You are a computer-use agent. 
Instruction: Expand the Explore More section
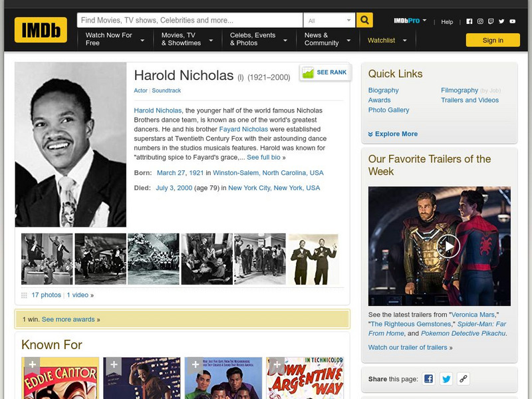(x=396, y=134)
